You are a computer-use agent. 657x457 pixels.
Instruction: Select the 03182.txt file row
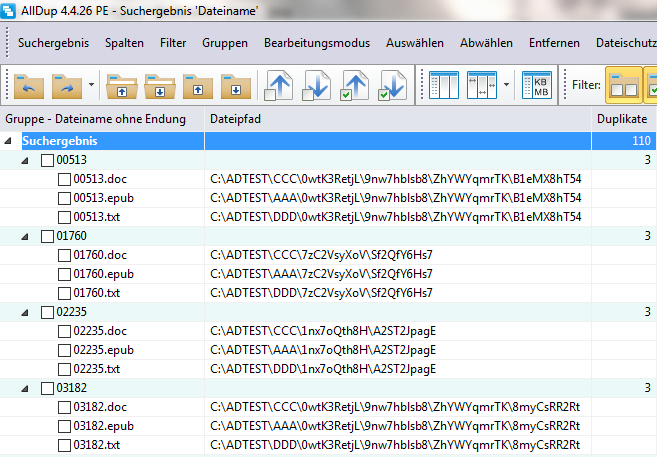click(x=97, y=444)
